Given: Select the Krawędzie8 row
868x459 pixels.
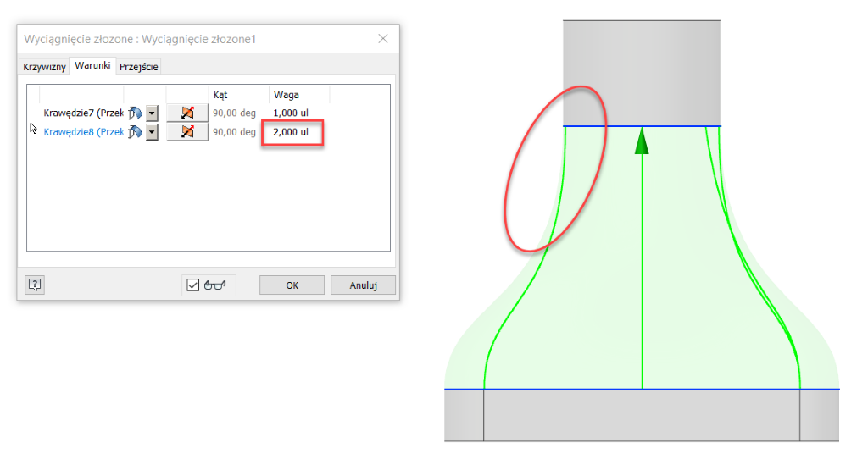Looking at the screenshot, I should pyautogui.click(x=82, y=132).
